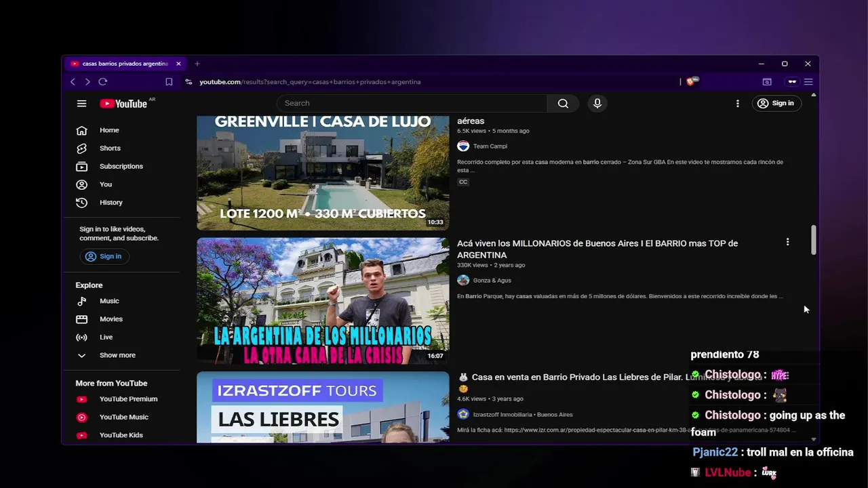
Task: Go forward in the browser
Action: (87, 82)
